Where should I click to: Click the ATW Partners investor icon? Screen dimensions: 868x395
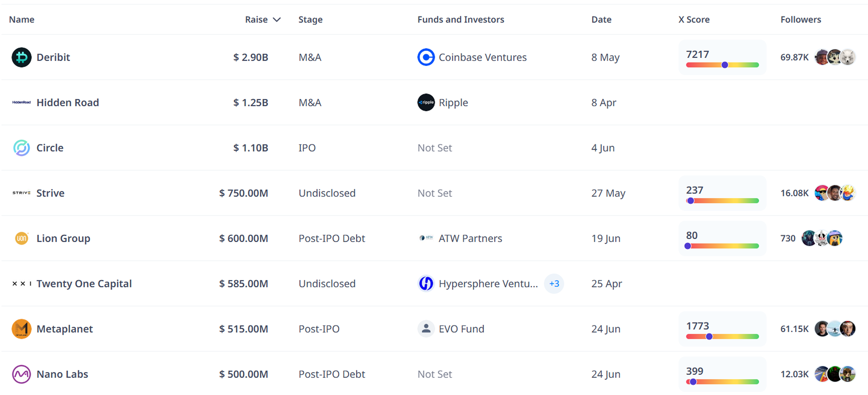(x=426, y=238)
